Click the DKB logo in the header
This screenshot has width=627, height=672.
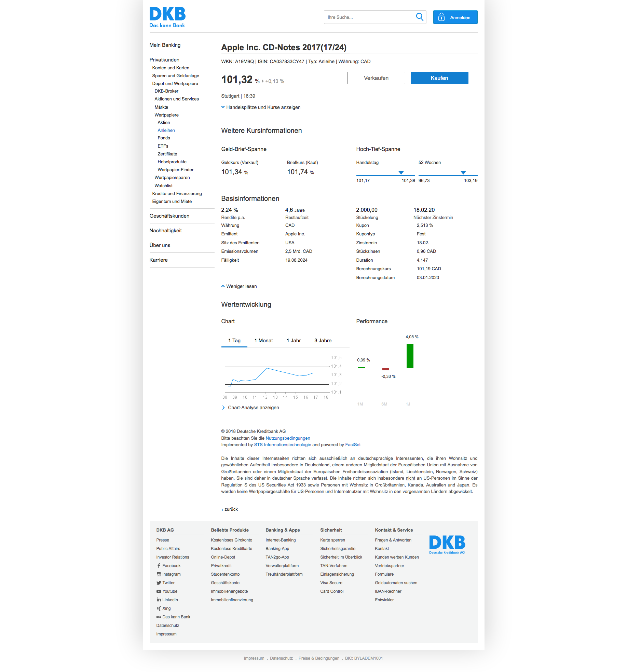pos(167,17)
